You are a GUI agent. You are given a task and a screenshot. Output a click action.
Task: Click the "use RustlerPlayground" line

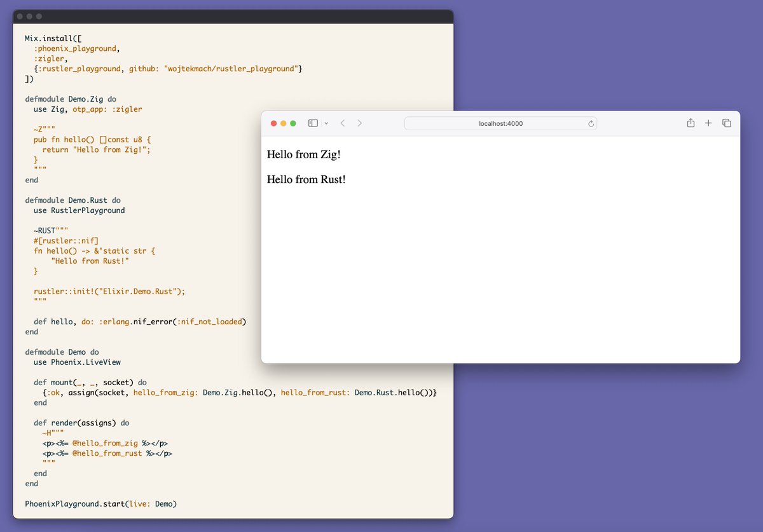(79, 210)
